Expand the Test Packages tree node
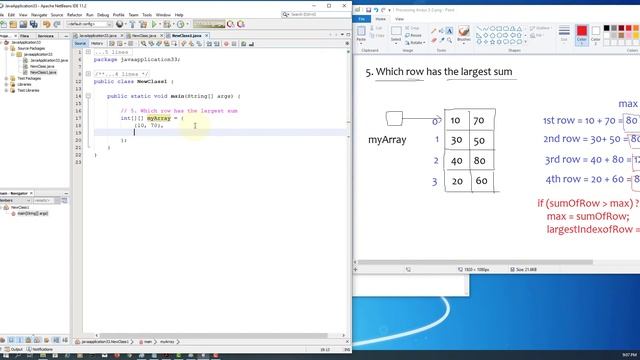Screen dimensions: 640x360 pos(7,78)
